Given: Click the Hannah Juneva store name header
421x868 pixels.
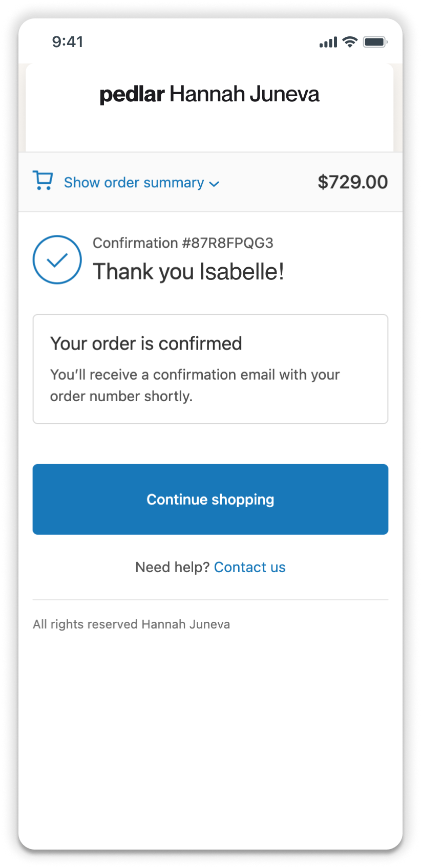Looking at the screenshot, I should point(244,94).
